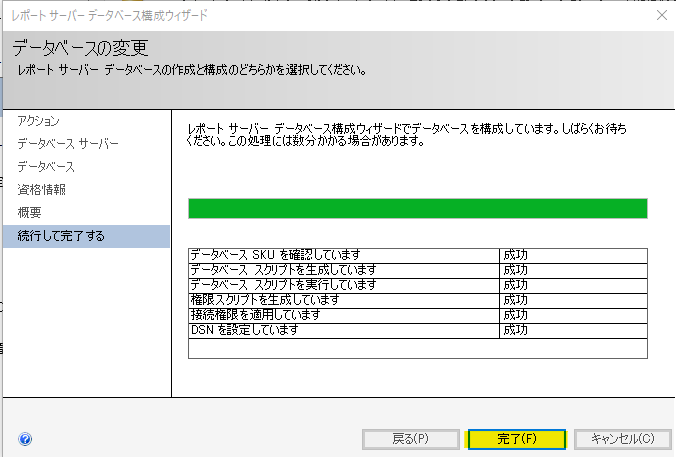Click キャンセル(C) to cancel the wizard
Image resolution: width=676 pixels, height=457 pixels.
coord(622,439)
